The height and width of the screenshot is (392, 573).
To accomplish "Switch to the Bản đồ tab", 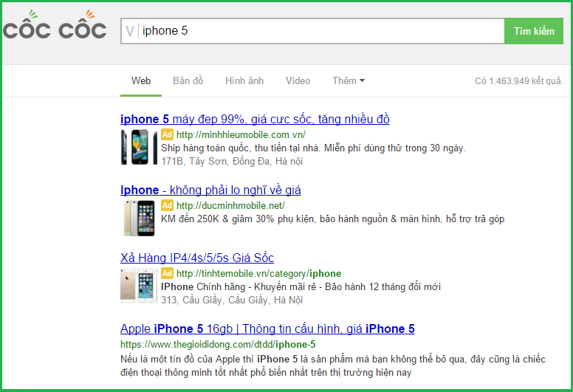I will click(188, 80).
